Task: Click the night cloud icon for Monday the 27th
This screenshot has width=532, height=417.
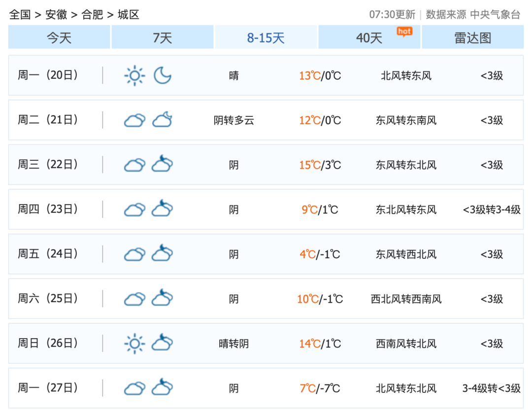Action: 163,388
